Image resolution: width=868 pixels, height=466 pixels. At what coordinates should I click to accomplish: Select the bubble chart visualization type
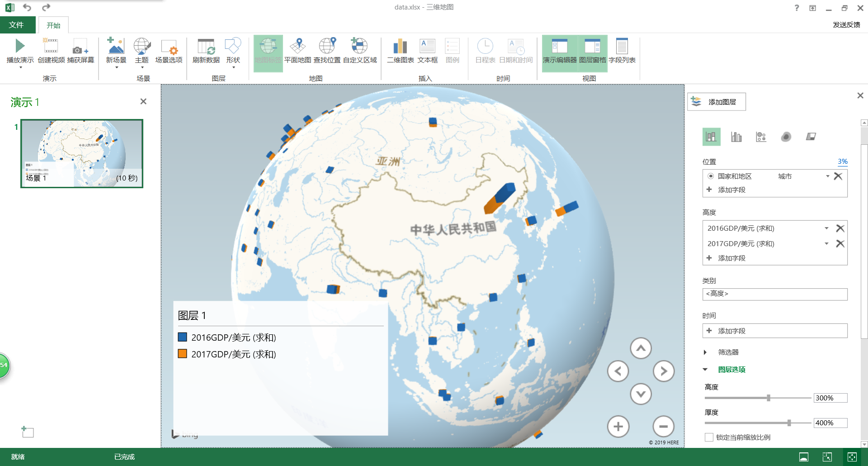pyautogui.click(x=761, y=136)
